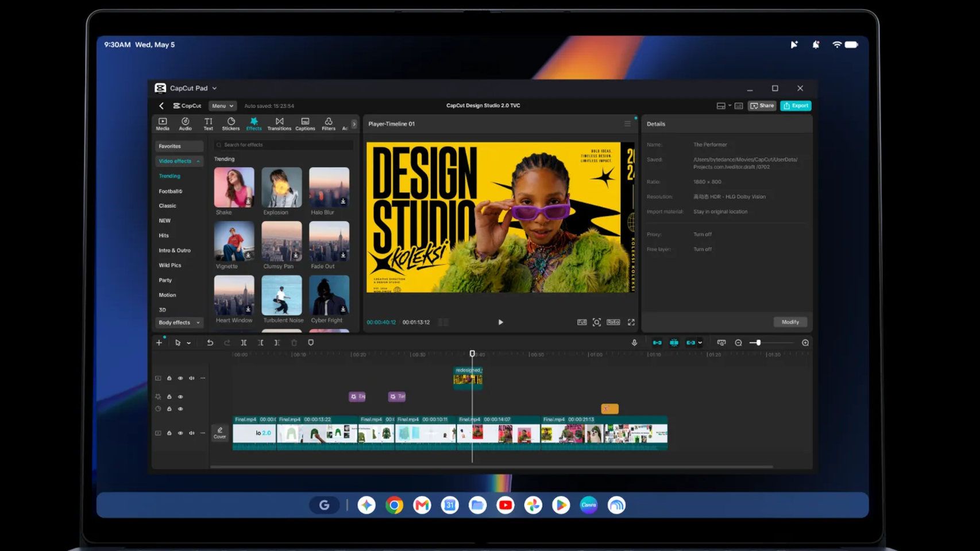Trim clip left of the playhead
Screen dimensions: 980x551
point(260,343)
